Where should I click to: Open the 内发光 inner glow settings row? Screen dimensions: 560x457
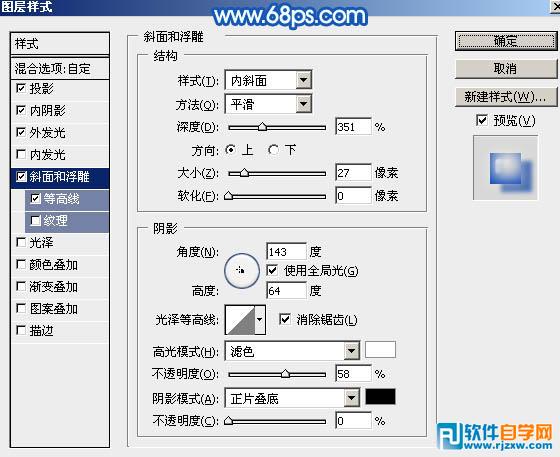60,155
